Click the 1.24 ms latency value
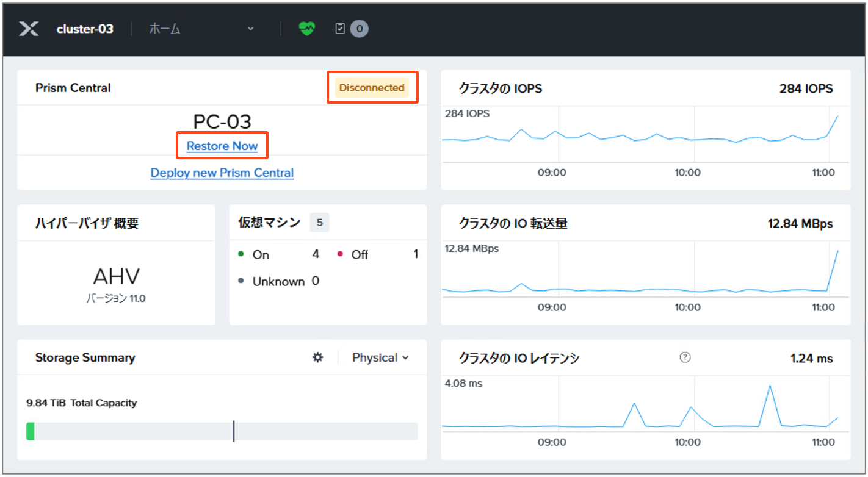 pos(811,358)
